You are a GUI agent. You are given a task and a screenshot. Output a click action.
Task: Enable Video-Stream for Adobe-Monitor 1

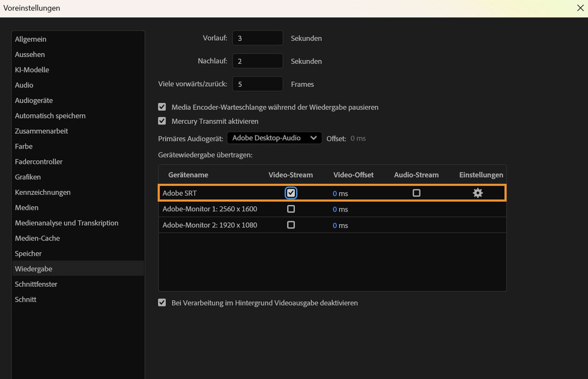(290, 209)
